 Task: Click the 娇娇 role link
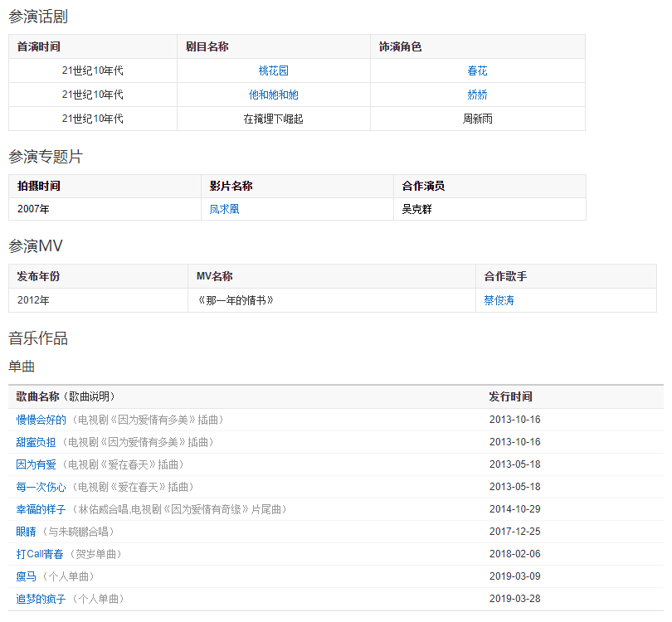(477, 95)
